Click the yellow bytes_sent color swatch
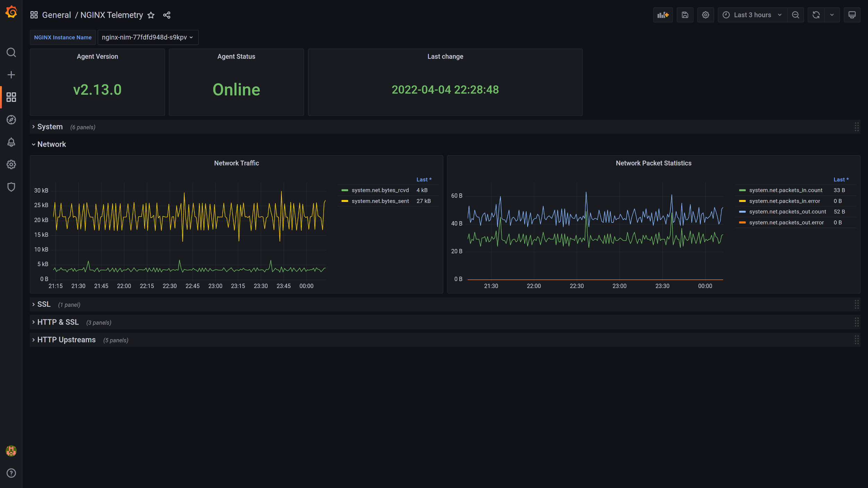Viewport: 868px width, 488px height. coord(345,201)
